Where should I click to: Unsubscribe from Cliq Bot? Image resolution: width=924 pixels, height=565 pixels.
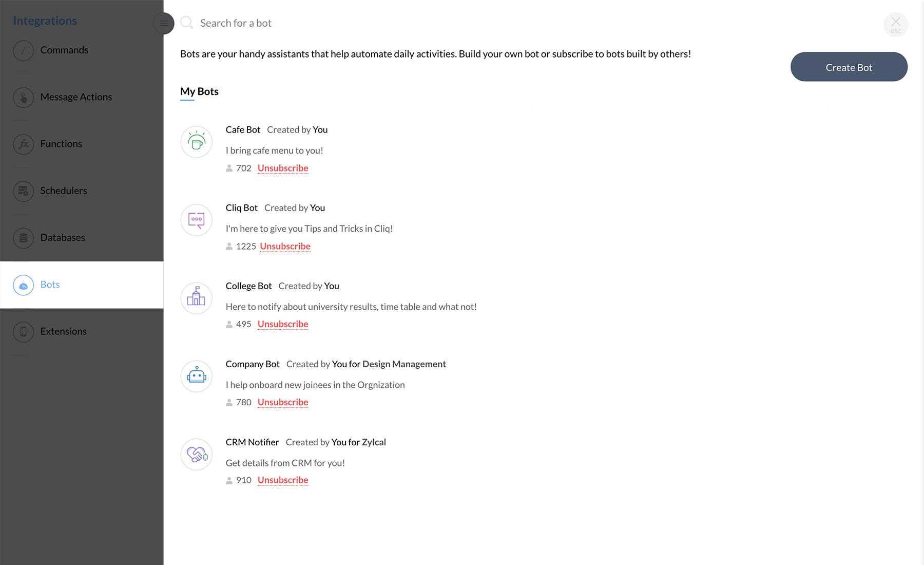(x=285, y=247)
